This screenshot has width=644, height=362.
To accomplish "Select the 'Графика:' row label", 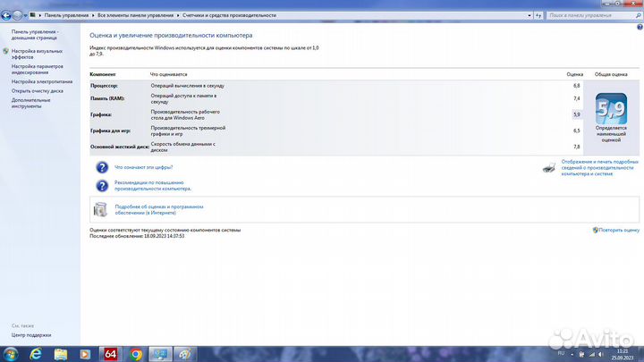I will tap(101, 114).
